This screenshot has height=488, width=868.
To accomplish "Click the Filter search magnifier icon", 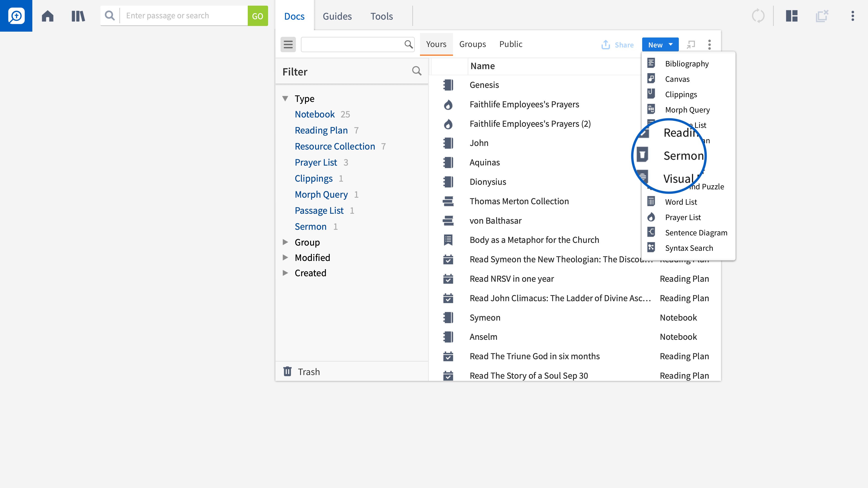I will (417, 71).
